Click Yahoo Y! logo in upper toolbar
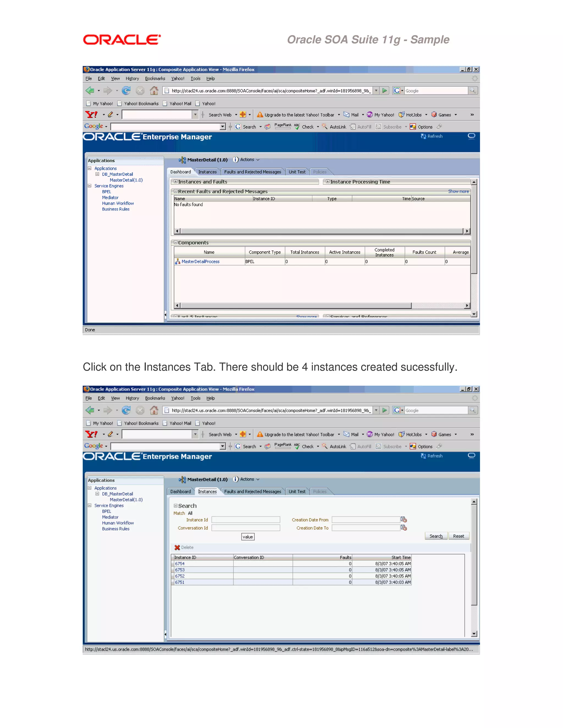563x728 pixels. (x=91, y=115)
